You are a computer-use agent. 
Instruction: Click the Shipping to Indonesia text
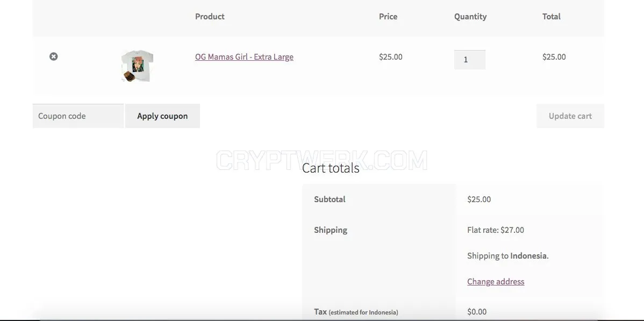point(507,255)
